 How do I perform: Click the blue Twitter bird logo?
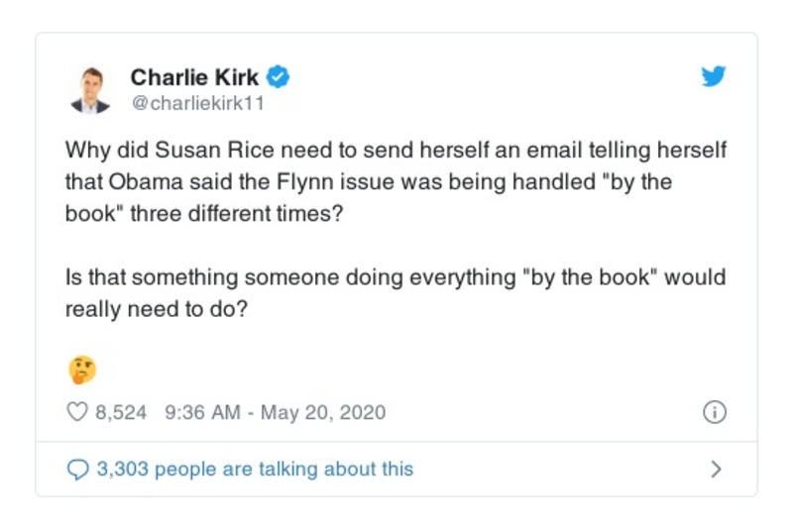click(x=714, y=77)
